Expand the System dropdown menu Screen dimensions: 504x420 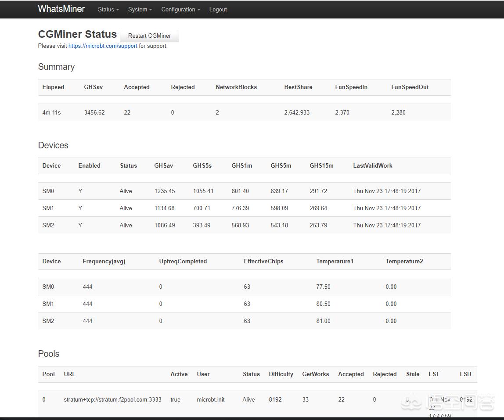click(140, 9)
